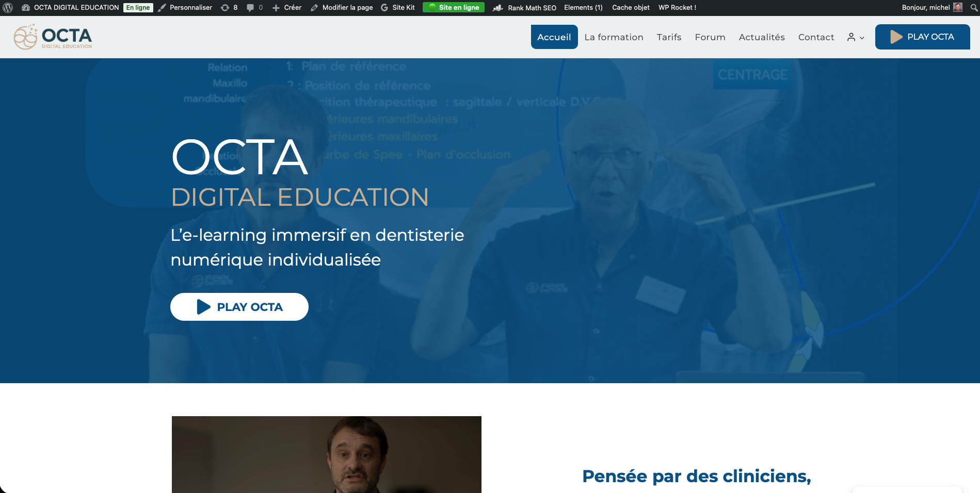Click the 'Pensée par des cliniciens,' heading
980x493 pixels.
click(x=697, y=476)
